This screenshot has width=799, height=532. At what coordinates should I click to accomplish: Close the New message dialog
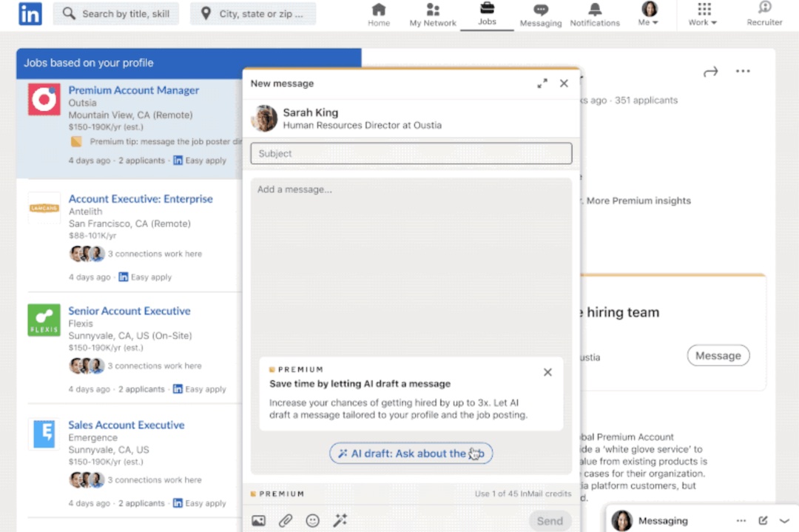pos(564,84)
